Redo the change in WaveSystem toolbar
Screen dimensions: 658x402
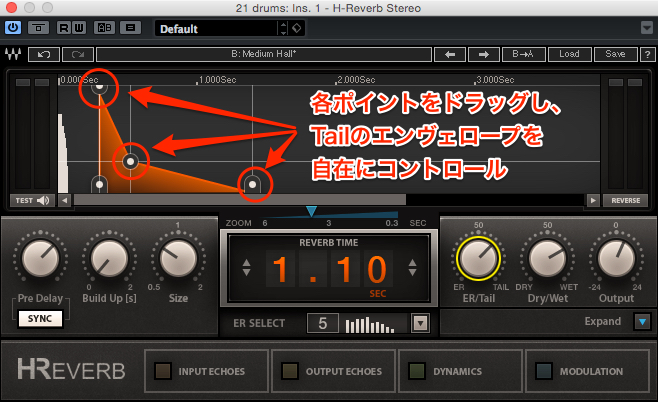78,55
